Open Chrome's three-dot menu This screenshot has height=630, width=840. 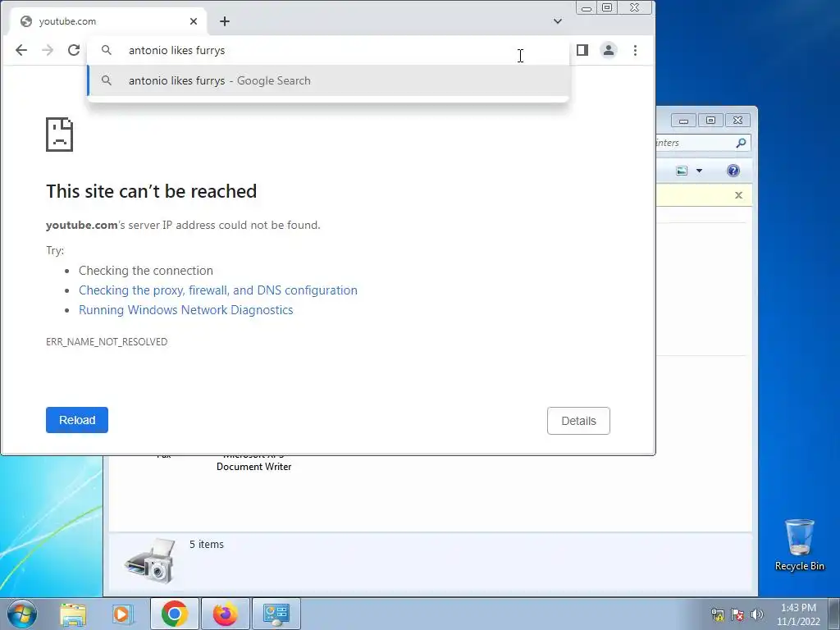coord(636,50)
